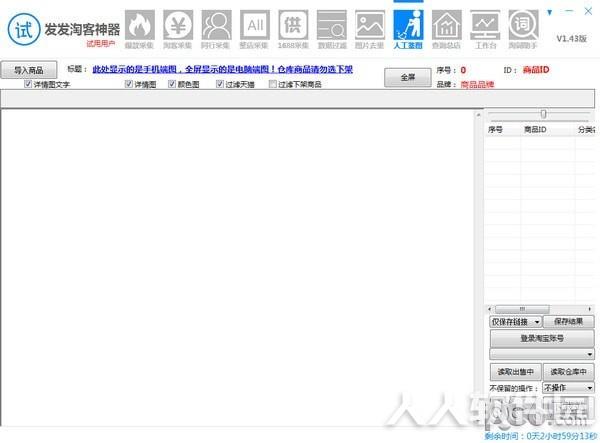
Task: Minimize the window with the title-bar dash
Action: [x=569, y=11]
